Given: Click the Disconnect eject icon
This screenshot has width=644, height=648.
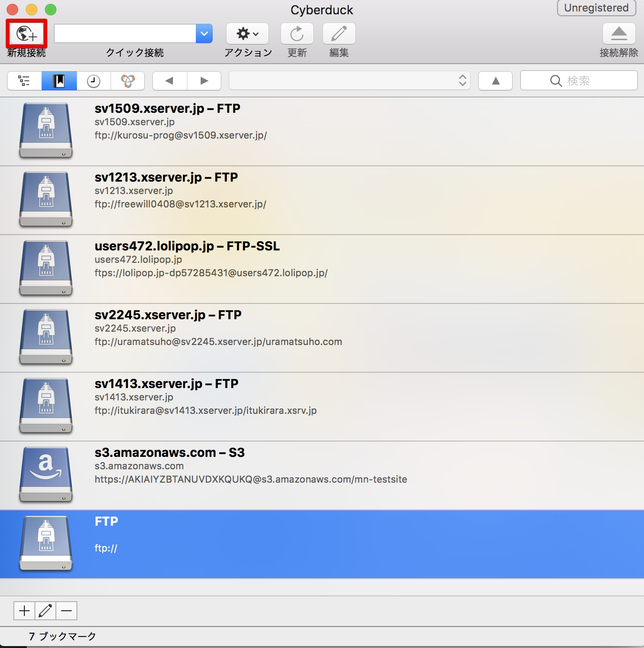Looking at the screenshot, I should [x=619, y=33].
